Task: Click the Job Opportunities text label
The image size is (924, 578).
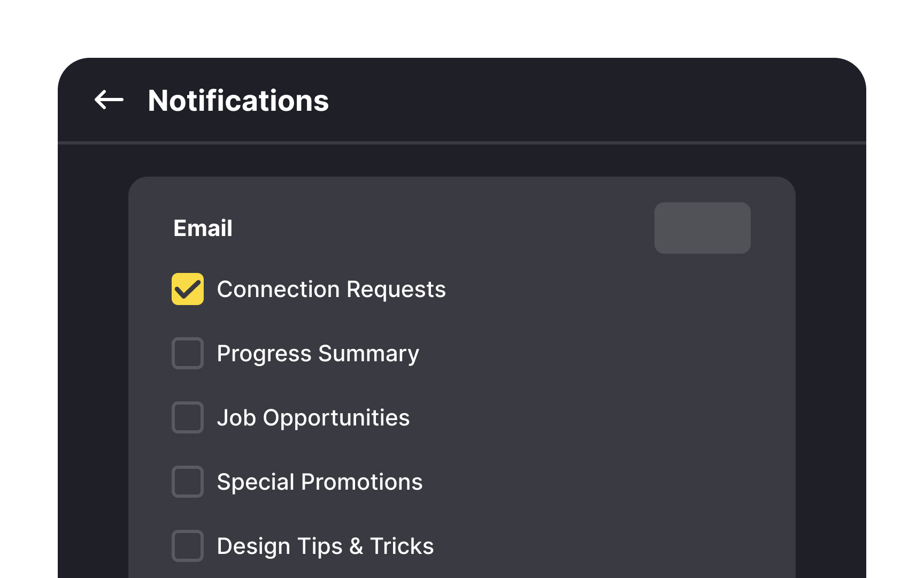Action: [x=313, y=417]
